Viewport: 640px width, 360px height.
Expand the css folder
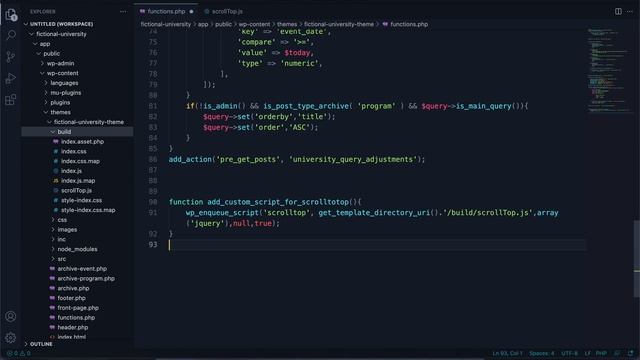point(62,220)
